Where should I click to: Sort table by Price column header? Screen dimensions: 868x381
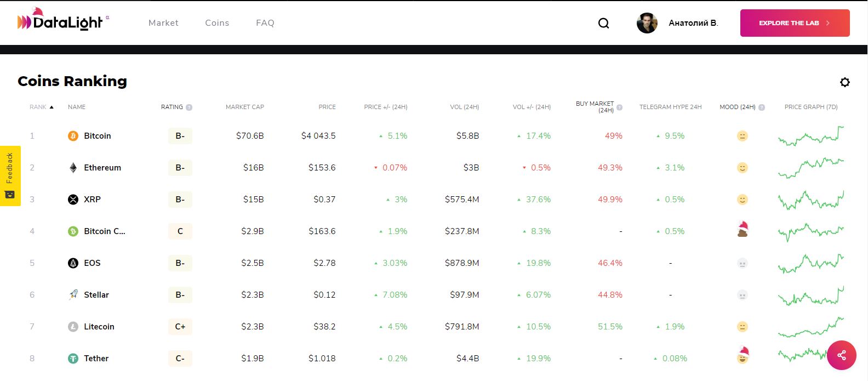coord(327,107)
